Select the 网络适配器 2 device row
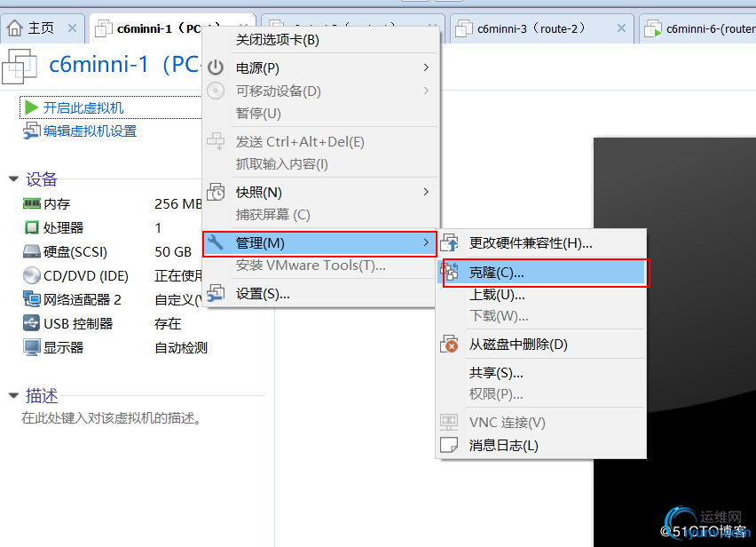 tap(112, 299)
